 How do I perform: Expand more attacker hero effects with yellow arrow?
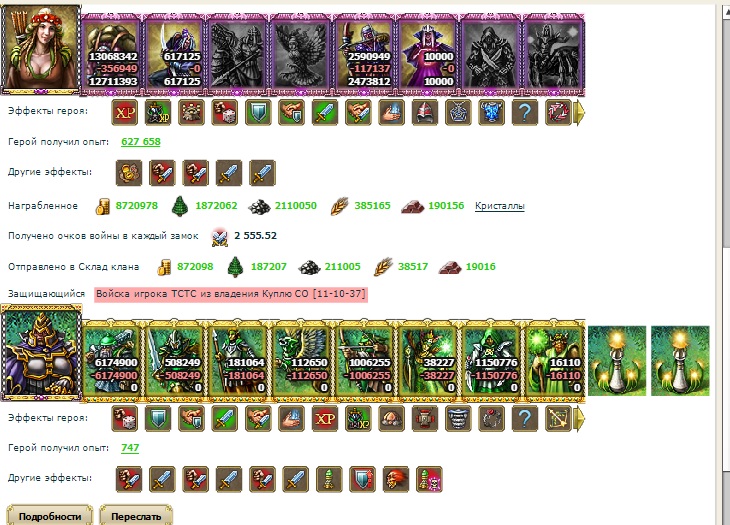point(579,113)
